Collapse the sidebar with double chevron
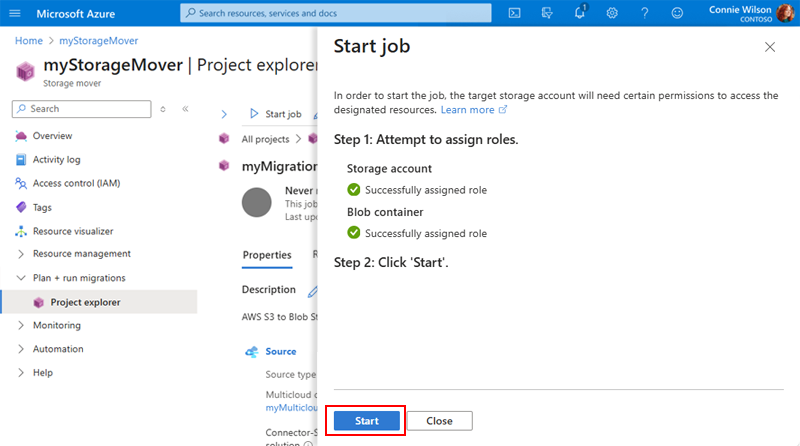The image size is (800, 446). click(185, 109)
